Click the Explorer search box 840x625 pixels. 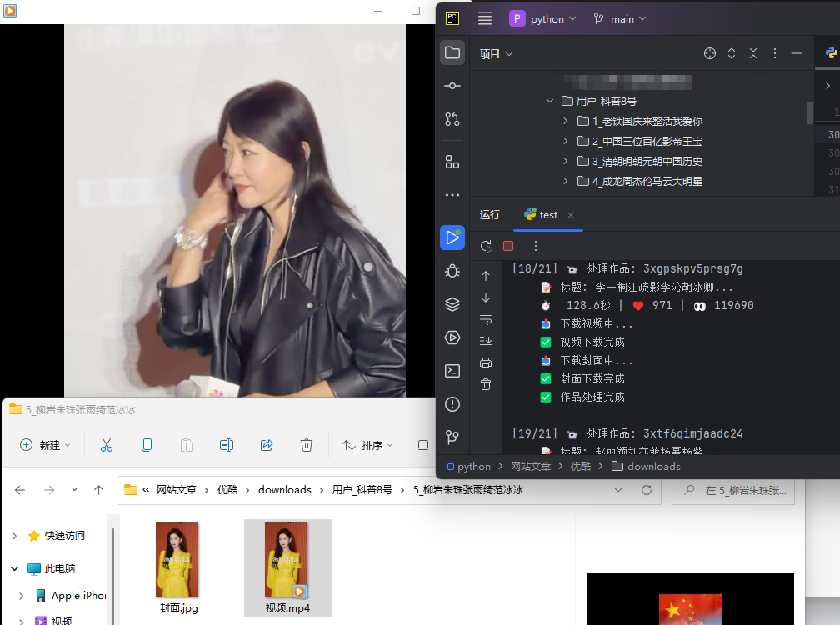733,490
